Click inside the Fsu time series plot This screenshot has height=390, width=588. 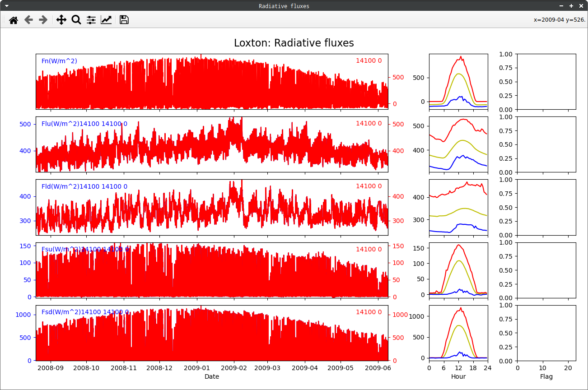click(212, 270)
